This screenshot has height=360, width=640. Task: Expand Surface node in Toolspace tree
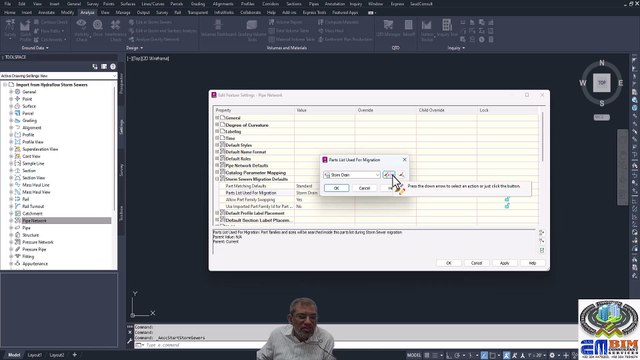click(11, 106)
